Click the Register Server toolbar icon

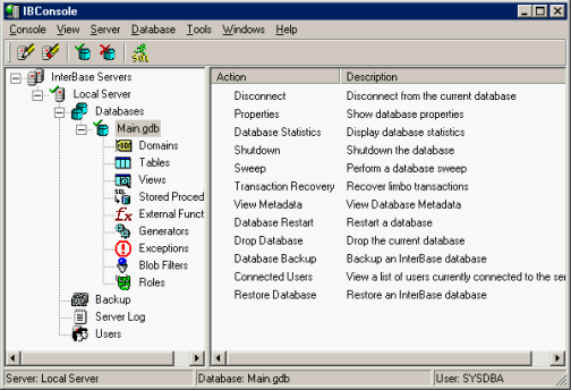pos(26,53)
